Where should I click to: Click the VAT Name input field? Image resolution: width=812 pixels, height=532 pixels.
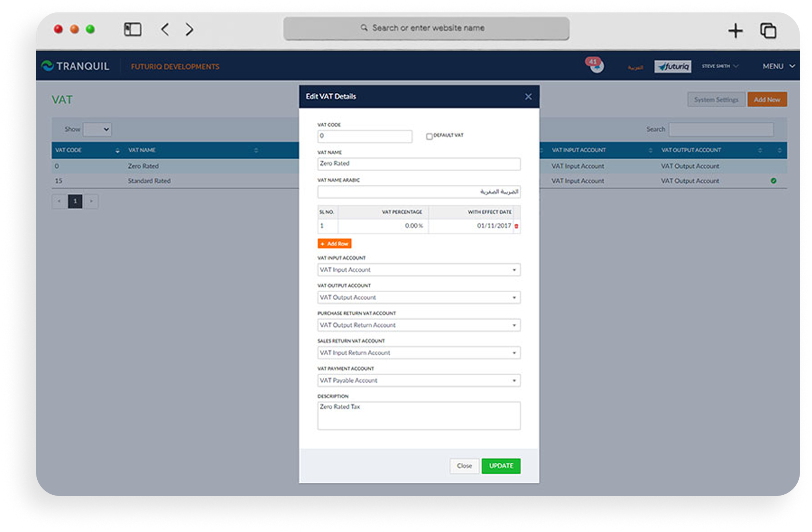tap(419, 164)
